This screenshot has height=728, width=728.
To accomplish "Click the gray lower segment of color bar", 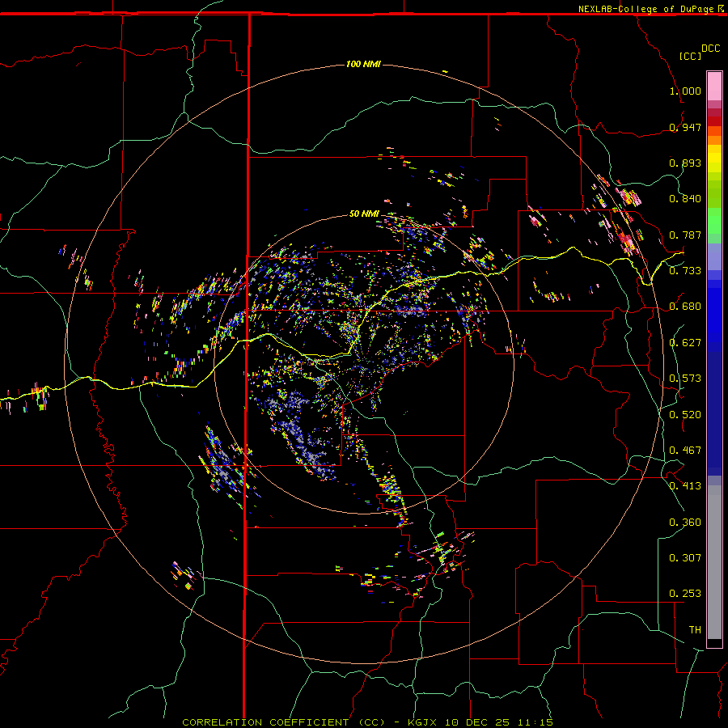I will click(x=714, y=562).
